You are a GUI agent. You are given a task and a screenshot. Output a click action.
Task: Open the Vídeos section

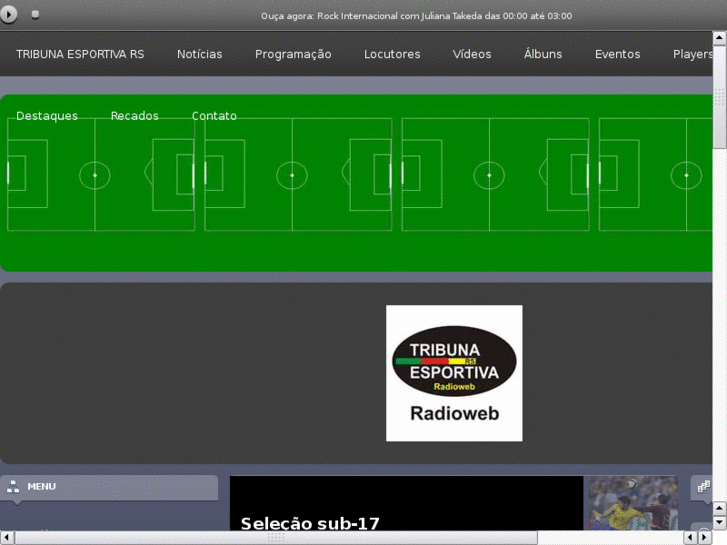pyautogui.click(x=472, y=54)
